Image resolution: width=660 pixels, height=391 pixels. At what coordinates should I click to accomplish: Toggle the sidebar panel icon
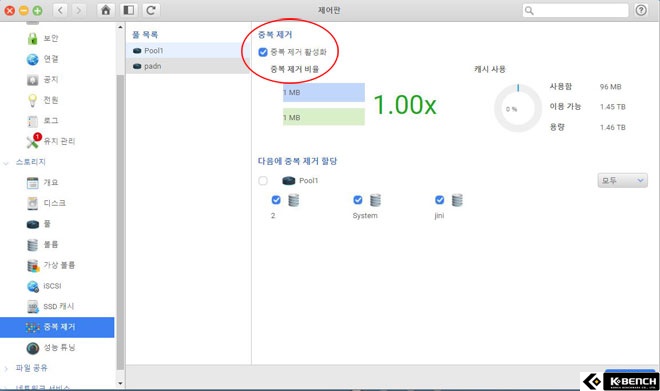[128, 10]
